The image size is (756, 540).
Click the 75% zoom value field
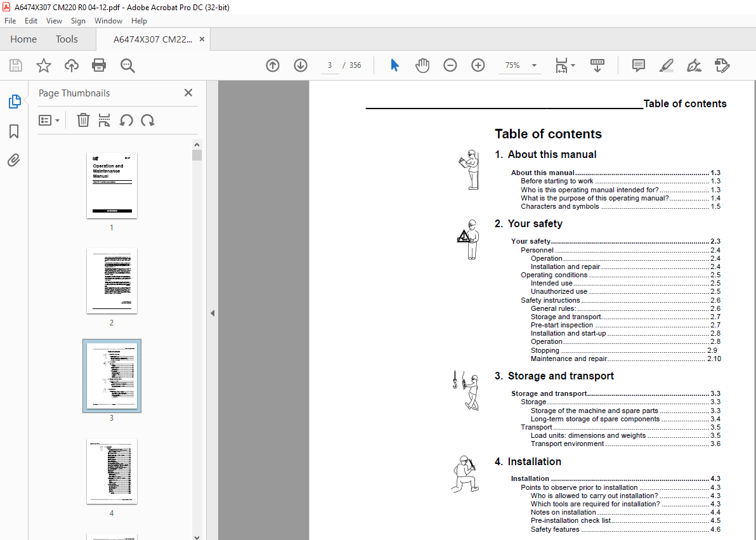[512, 65]
